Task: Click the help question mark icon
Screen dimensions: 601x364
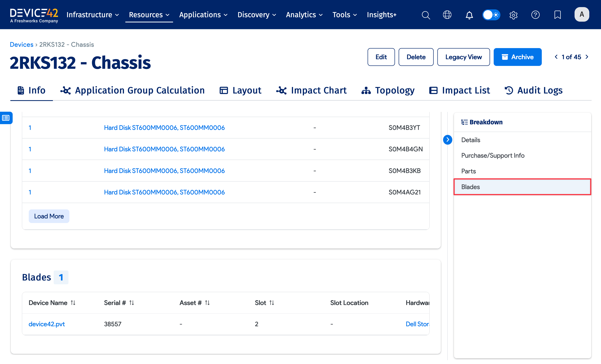Action: 535,15
